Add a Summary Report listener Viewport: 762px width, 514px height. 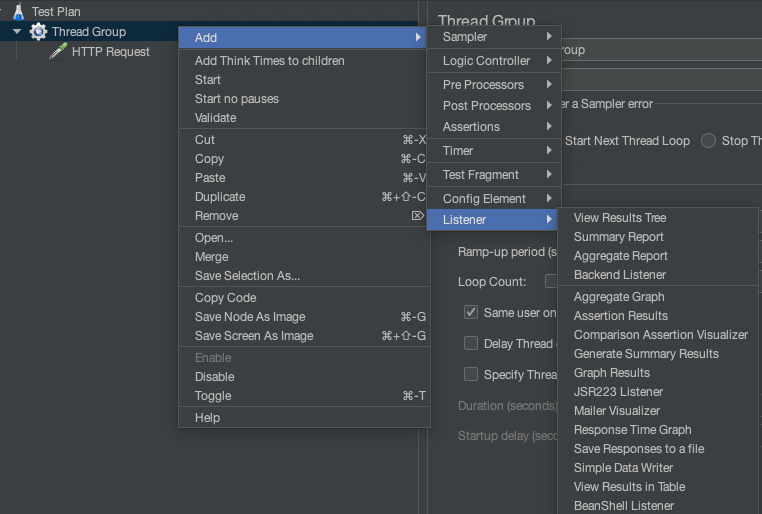[x=658, y=237]
